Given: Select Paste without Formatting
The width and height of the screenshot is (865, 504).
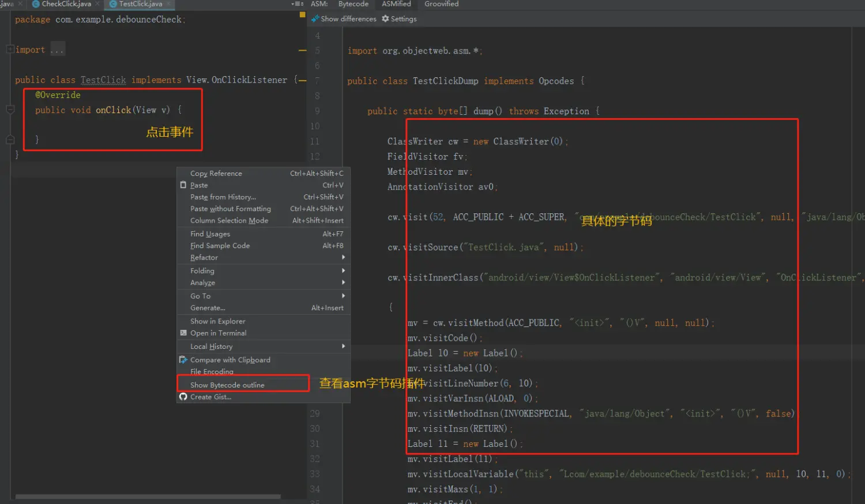Looking at the screenshot, I should click(x=263, y=209).
